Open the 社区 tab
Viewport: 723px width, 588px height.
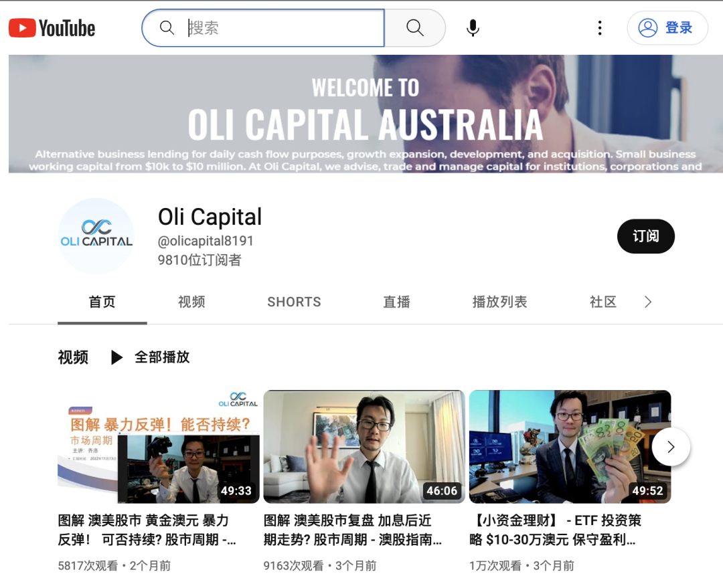tap(602, 302)
